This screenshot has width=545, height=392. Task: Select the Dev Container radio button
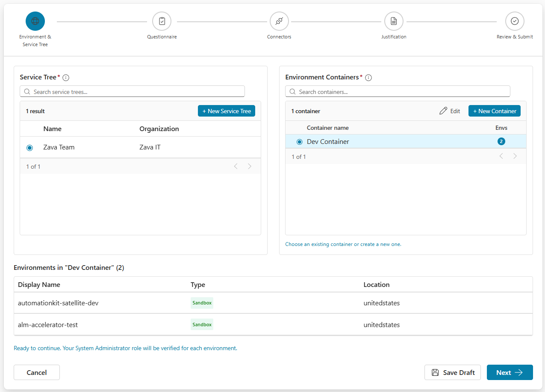[299, 142]
